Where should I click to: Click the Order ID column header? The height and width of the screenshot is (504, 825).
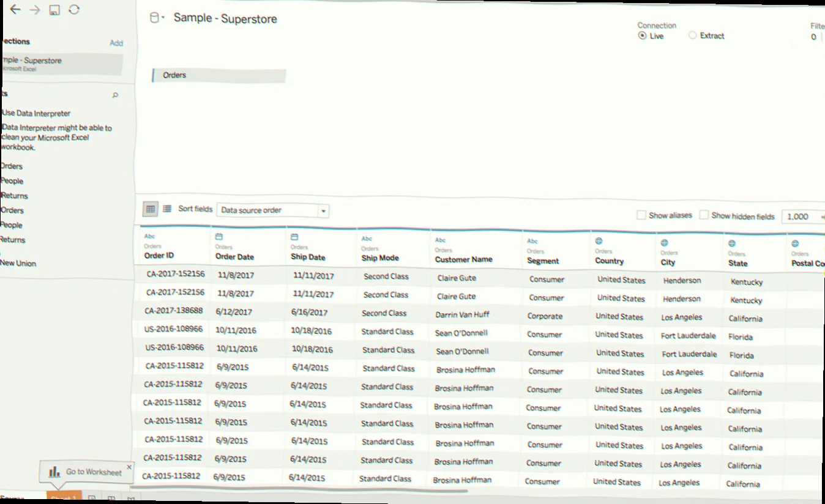pos(159,256)
